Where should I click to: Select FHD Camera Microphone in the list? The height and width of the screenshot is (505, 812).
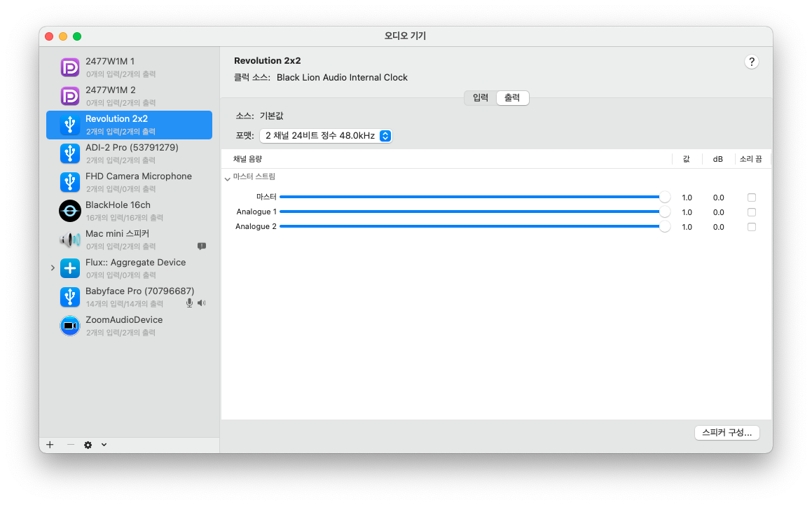pyautogui.click(x=130, y=182)
